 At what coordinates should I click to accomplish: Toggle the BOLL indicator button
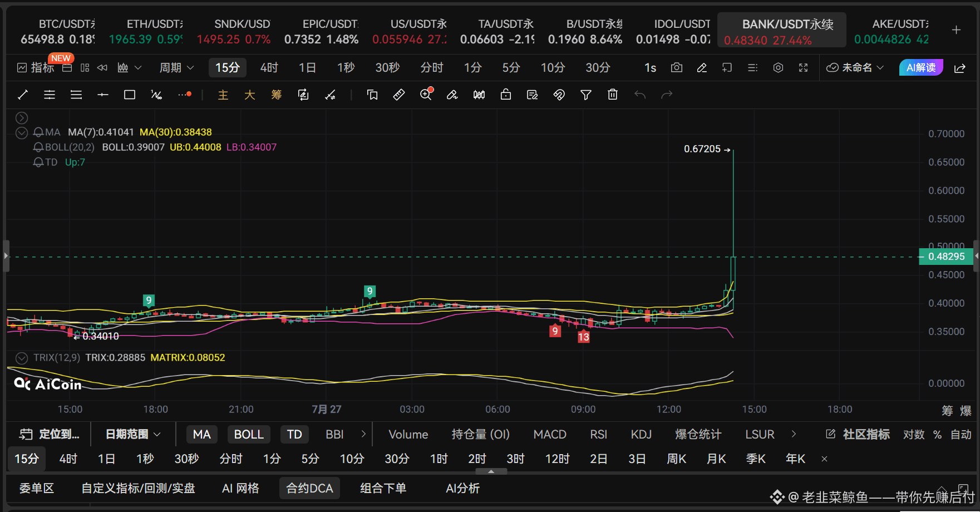[249, 435]
